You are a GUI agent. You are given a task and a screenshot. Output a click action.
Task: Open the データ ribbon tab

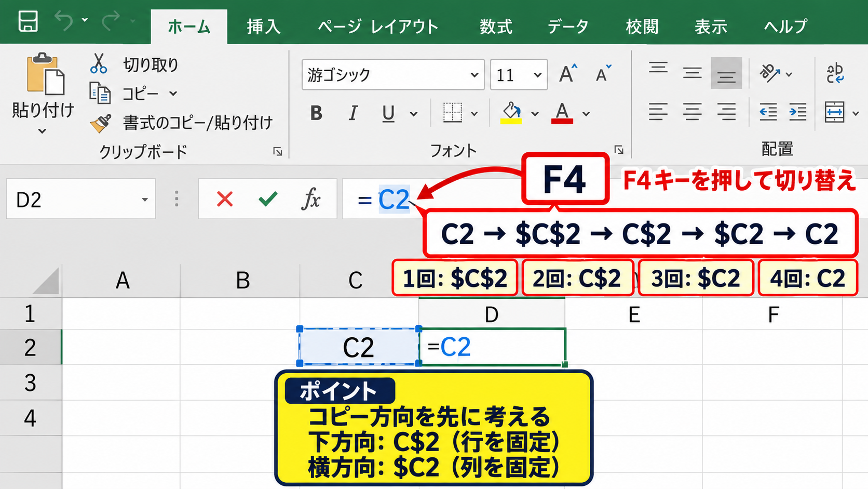tap(568, 26)
